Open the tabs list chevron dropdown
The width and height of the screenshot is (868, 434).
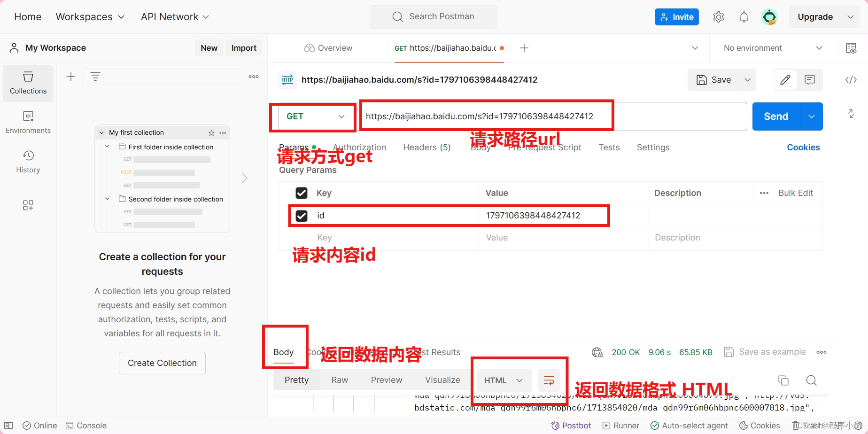click(x=695, y=48)
